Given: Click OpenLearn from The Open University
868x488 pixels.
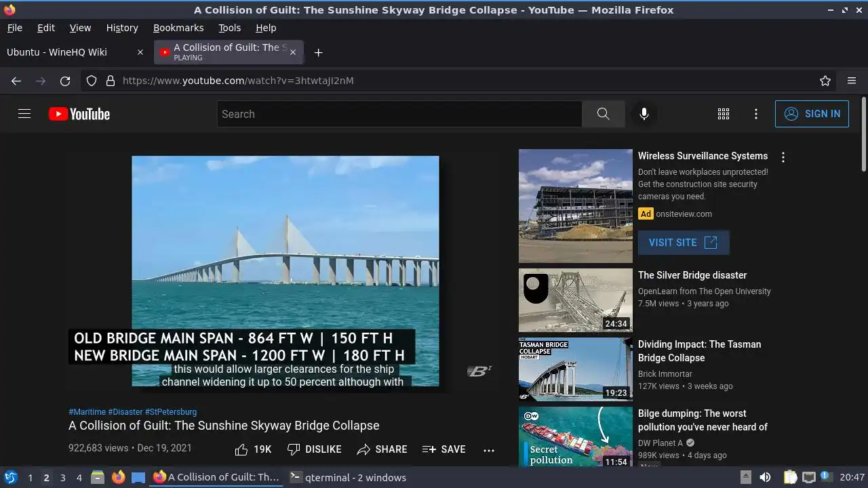Looking at the screenshot, I should coord(705,291).
